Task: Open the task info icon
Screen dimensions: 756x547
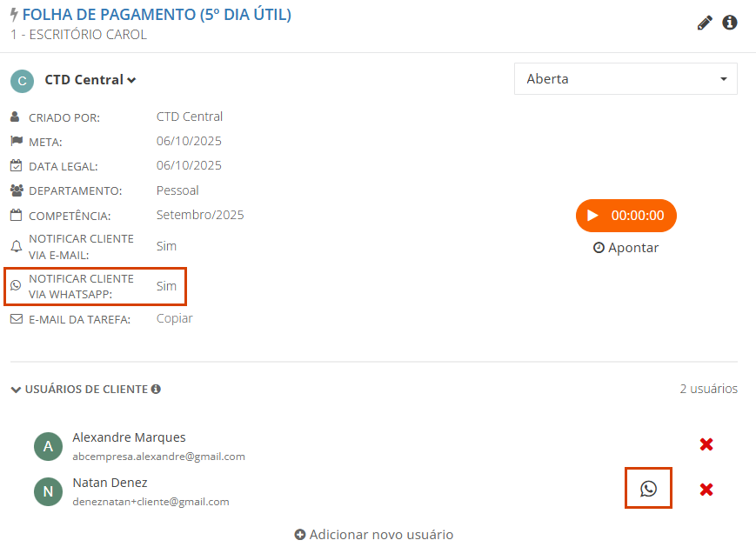Action: pos(730,23)
